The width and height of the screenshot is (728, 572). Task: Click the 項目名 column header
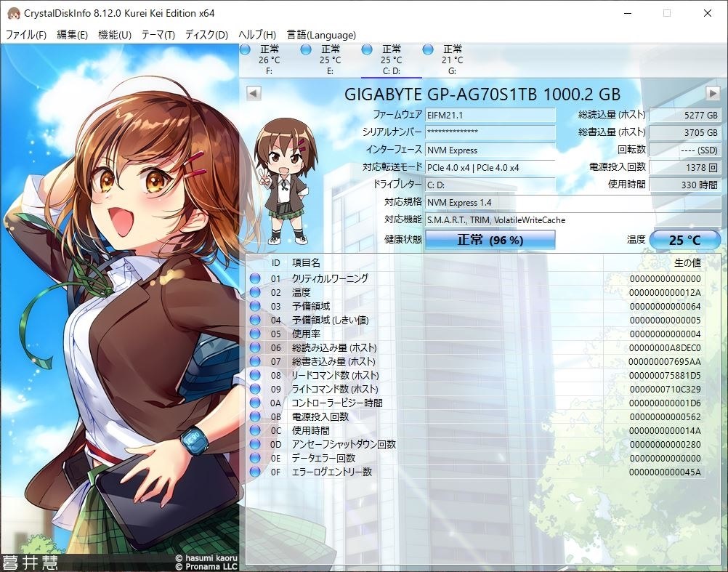coord(306,263)
